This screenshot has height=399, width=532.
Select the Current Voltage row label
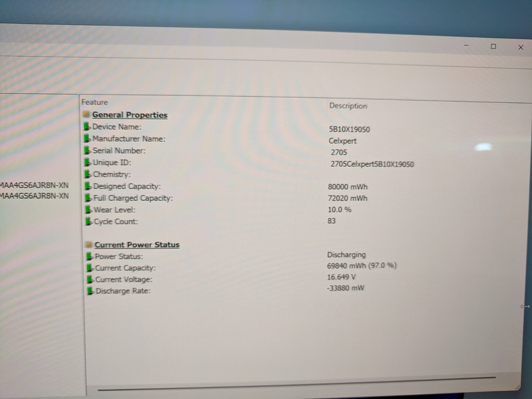(x=124, y=280)
